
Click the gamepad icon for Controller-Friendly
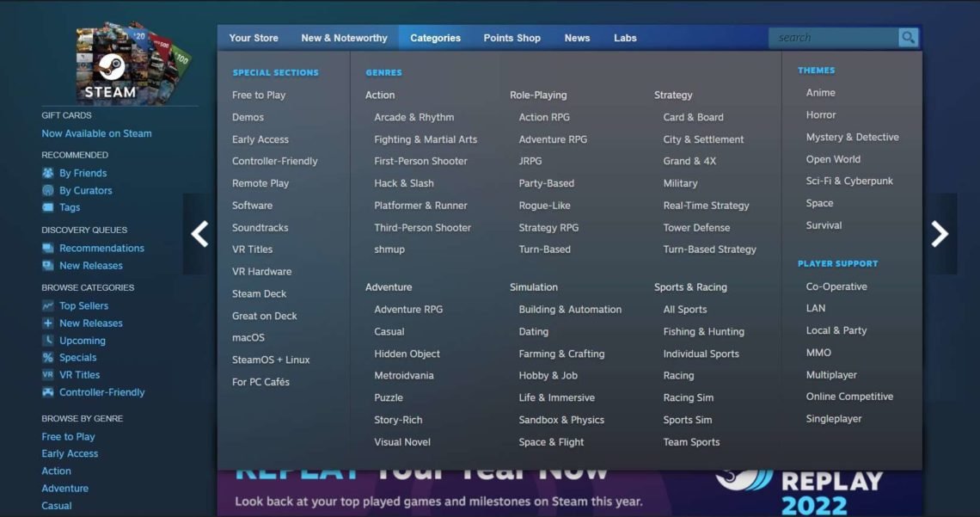coord(49,391)
